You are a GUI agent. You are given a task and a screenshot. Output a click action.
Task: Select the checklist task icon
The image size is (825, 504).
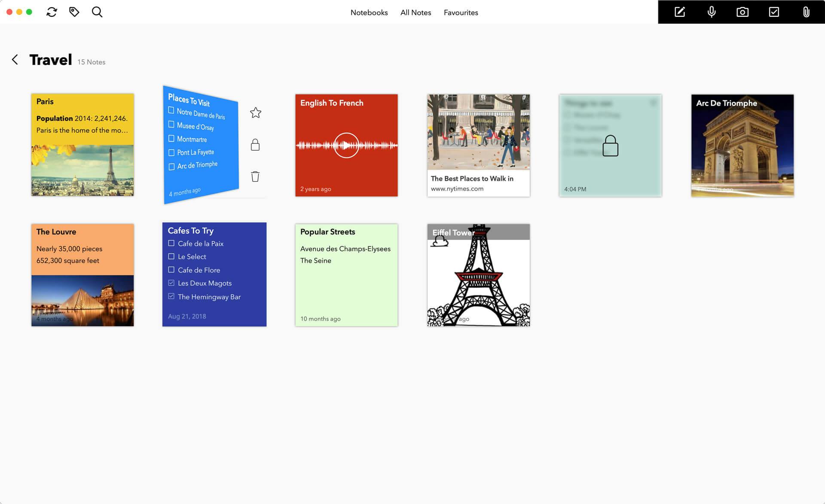point(774,12)
